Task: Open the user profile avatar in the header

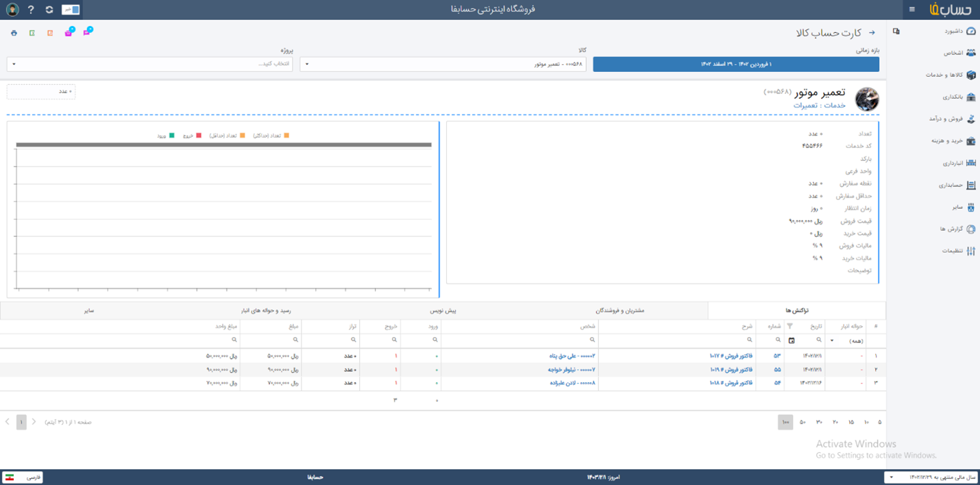Action: point(12,10)
